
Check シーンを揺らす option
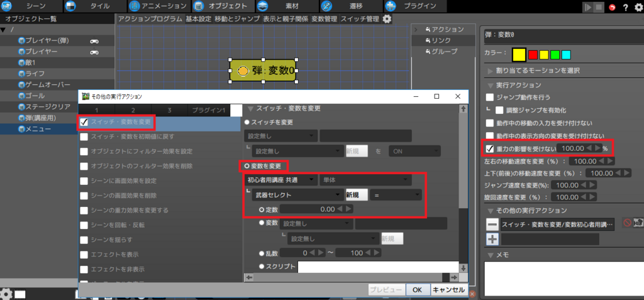click(84, 240)
